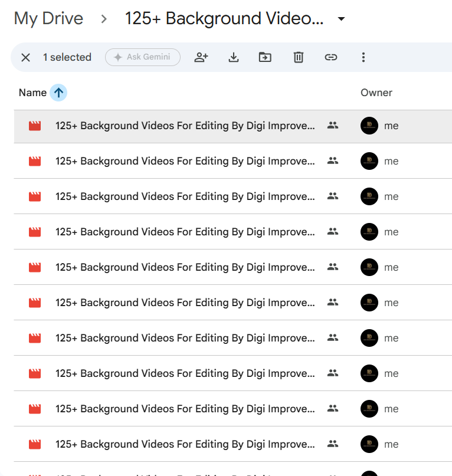The height and width of the screenshot is (476, 452).
Task: Share the selected file with people
Action: (201, 57)
